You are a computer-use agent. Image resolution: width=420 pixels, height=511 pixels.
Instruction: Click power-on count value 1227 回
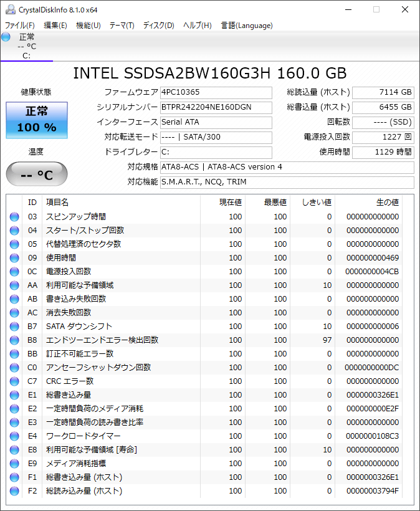(383, 137)
